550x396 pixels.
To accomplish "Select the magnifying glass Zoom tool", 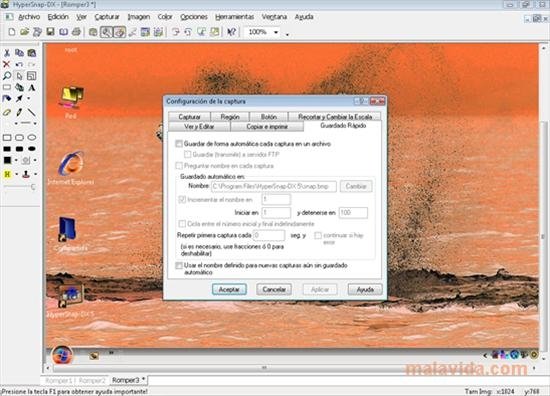I will (x=7, y=76).
